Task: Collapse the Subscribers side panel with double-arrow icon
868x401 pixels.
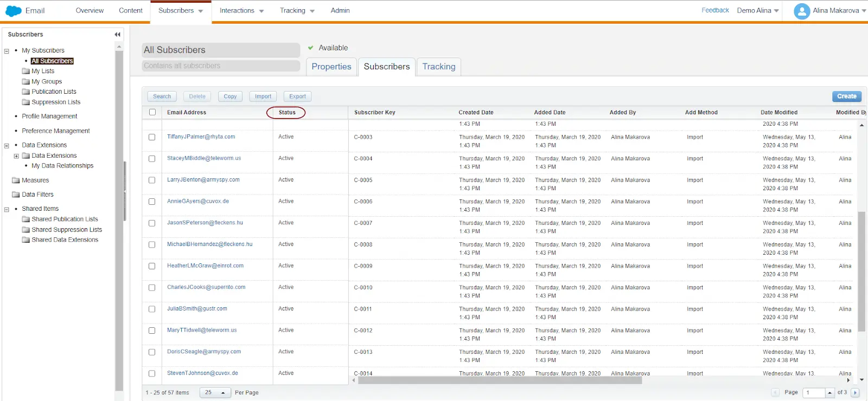Action: point(117,35)
